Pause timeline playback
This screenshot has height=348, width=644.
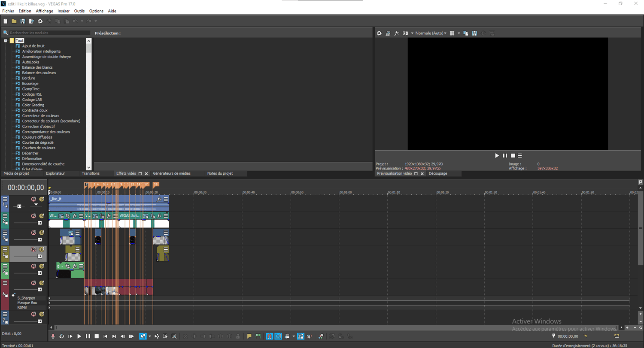[x=88, y=336]
